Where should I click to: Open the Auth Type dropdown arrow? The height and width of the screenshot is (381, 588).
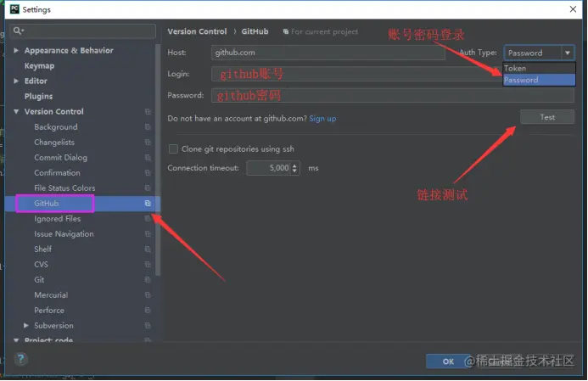pos(568,53)
